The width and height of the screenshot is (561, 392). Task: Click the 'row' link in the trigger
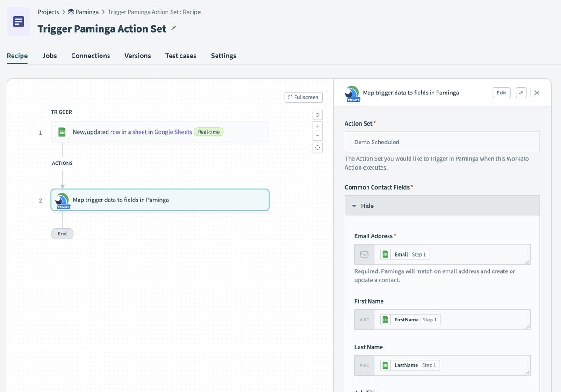115,132
